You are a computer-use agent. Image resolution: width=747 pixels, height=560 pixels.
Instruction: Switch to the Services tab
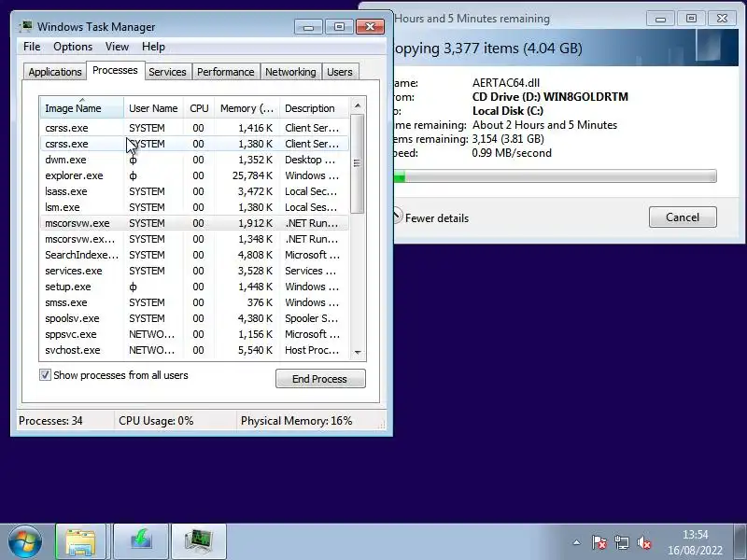click(x=167, y=72)
